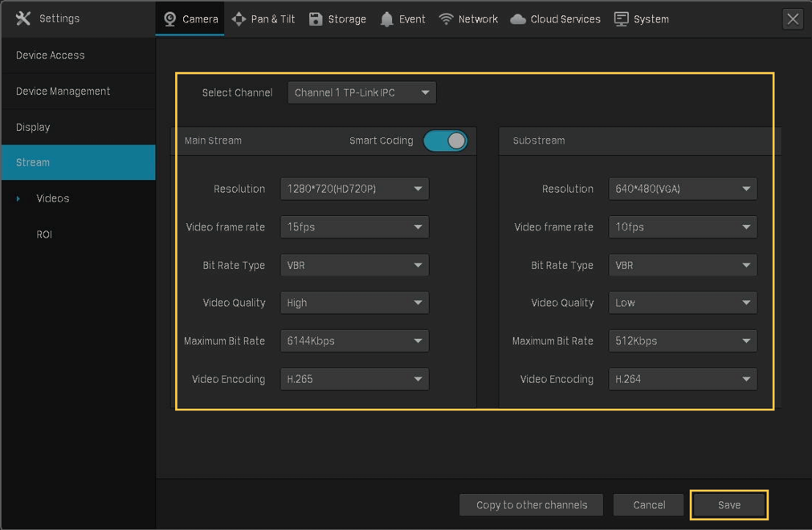Select Stream in sidebar
The height and width of the screenshot is (530, 812).
click(78, 162)
